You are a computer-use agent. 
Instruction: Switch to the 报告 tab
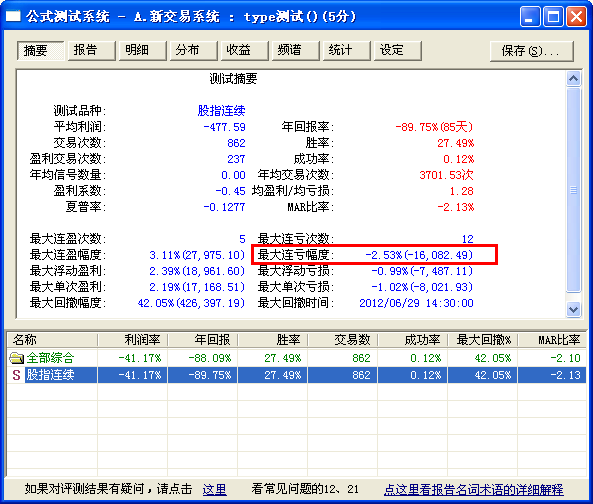click(92, 50)
